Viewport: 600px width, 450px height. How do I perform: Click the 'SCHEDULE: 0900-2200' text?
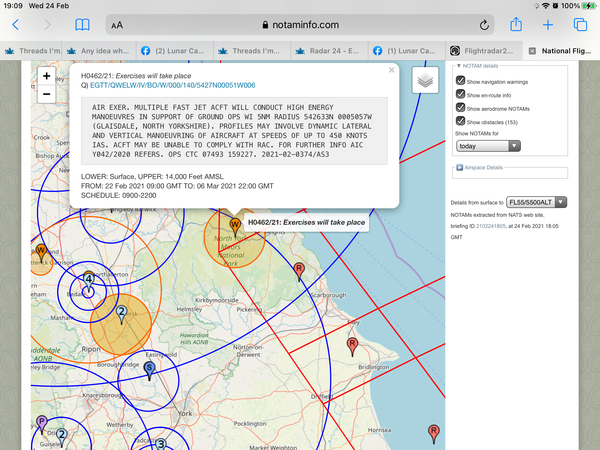(119, 196)
